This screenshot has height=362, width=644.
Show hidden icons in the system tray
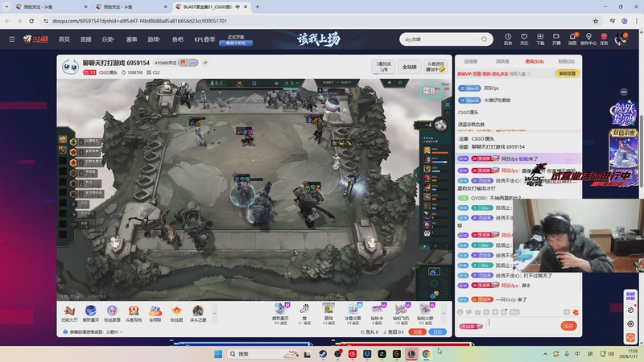545,354
